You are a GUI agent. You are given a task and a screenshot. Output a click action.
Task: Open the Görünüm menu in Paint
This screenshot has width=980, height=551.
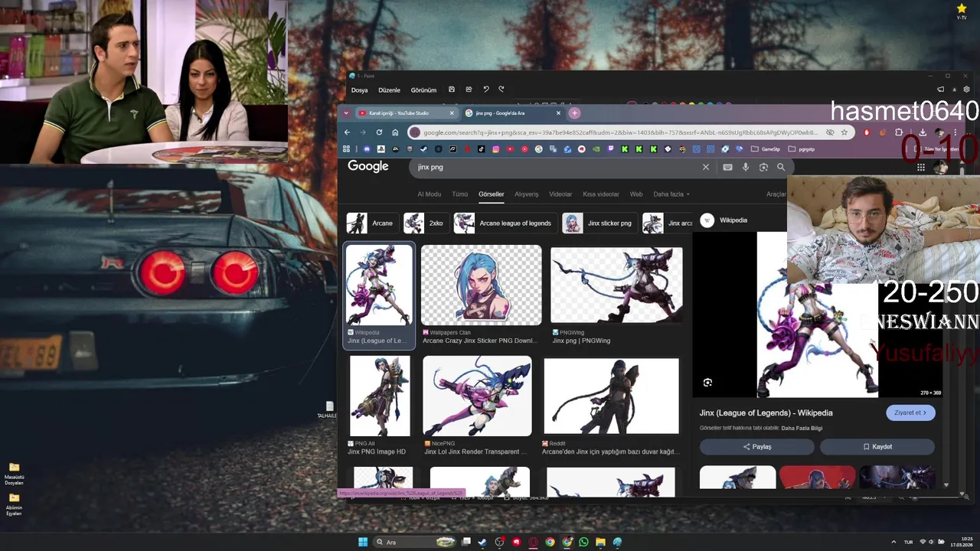tap(423, 90)
